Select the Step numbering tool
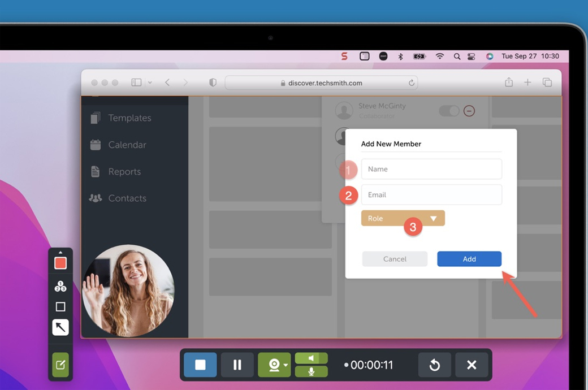Image resolution: width=588 pixels, height=390 pixels. [x=60, y=287]
